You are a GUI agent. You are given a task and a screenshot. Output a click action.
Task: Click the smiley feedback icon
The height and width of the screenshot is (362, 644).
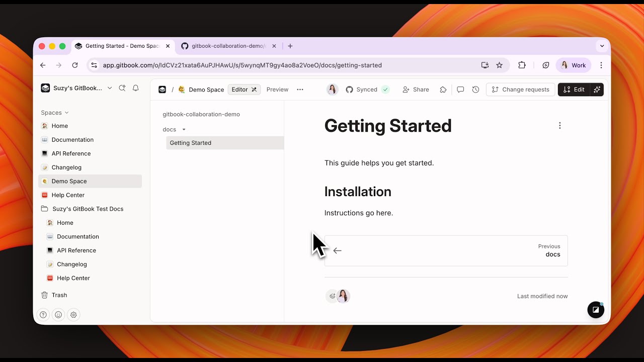point(58,315)
